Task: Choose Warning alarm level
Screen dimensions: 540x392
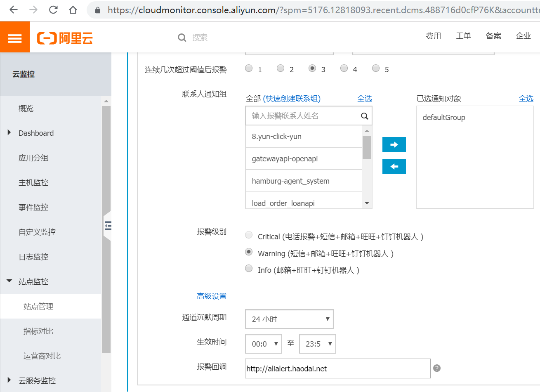Action: pos(249,252)
